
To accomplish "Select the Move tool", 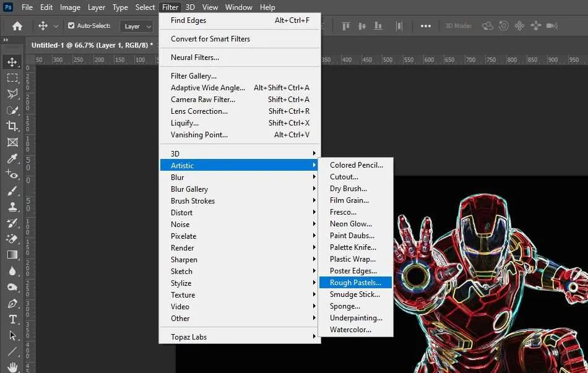I will pos(12,62).
